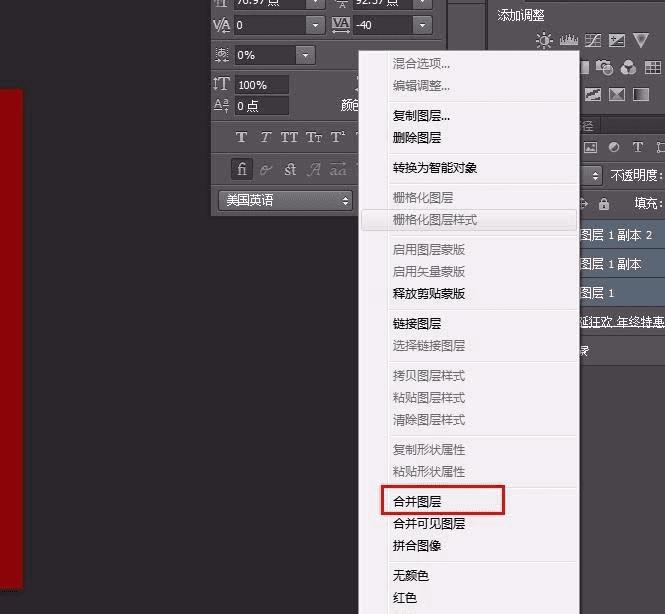This screenshot has width=665, height=614.
Task: Open the 美国英语 language dropdown
Action: coord(285,200)
